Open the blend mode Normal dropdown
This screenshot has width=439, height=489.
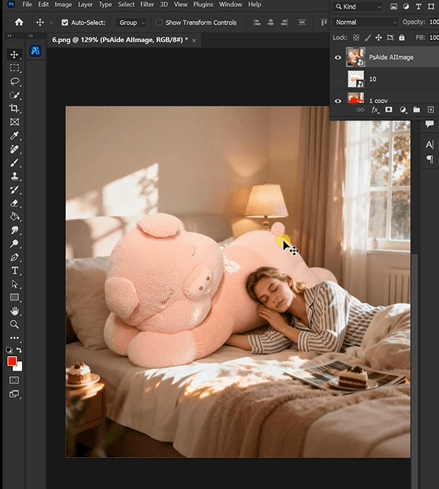366,22
